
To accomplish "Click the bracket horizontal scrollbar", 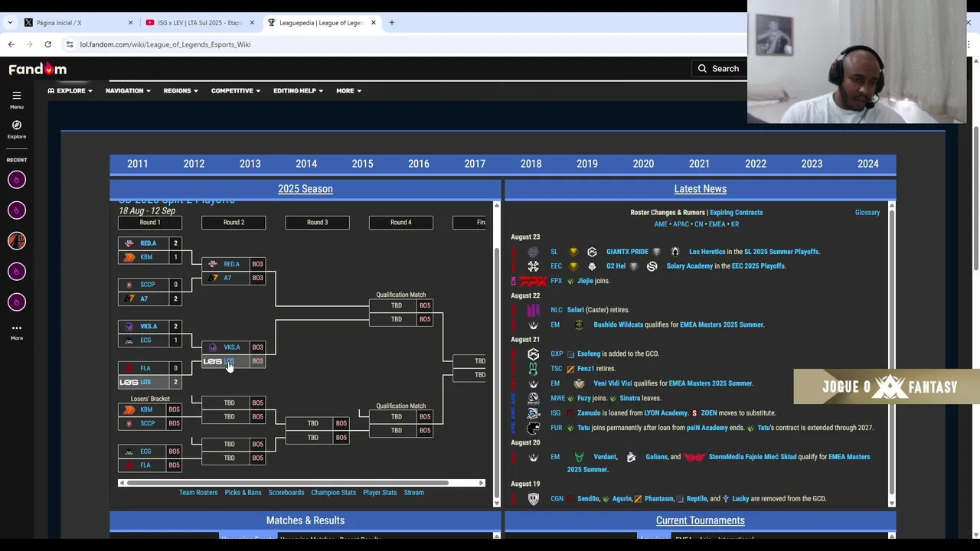I will (288, 483).
